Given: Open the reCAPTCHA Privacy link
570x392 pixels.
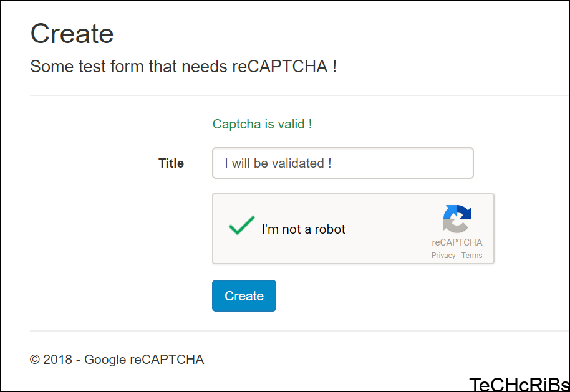Looking at the screenshot, I should 443,255.
